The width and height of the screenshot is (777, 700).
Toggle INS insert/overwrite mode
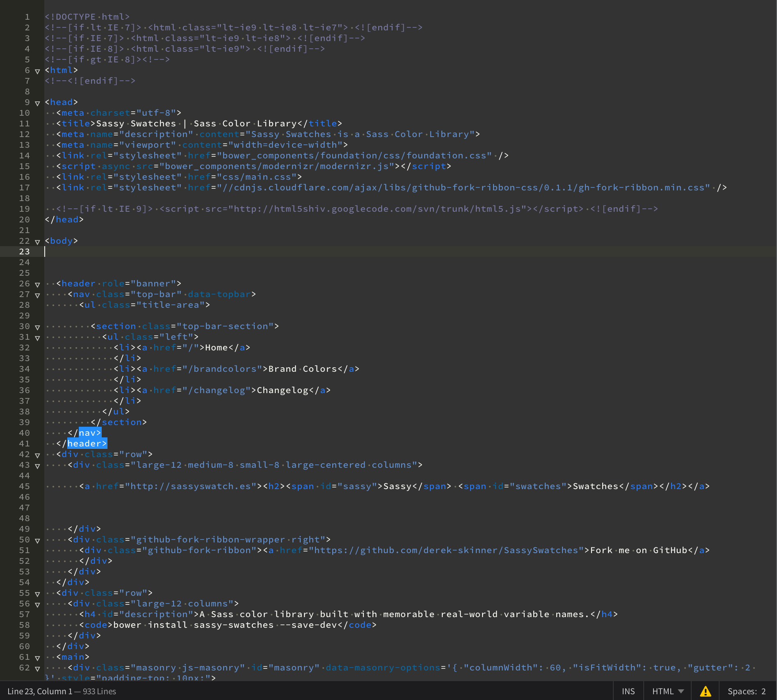coord(628,691)
